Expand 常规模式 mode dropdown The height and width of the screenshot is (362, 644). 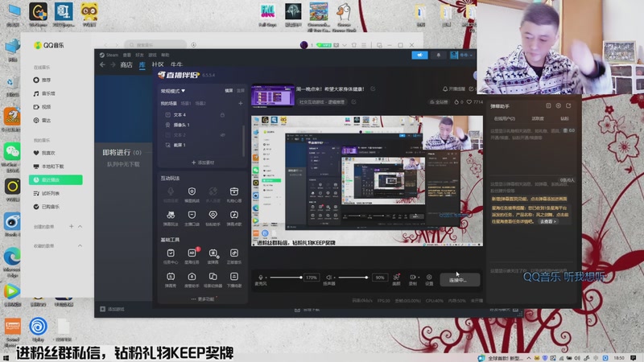click(173, 91)
